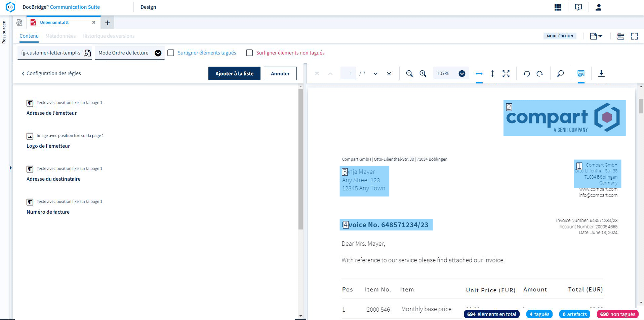Click Ajouter à la liste button
The image size is (644, 320).
coord(234,73)
